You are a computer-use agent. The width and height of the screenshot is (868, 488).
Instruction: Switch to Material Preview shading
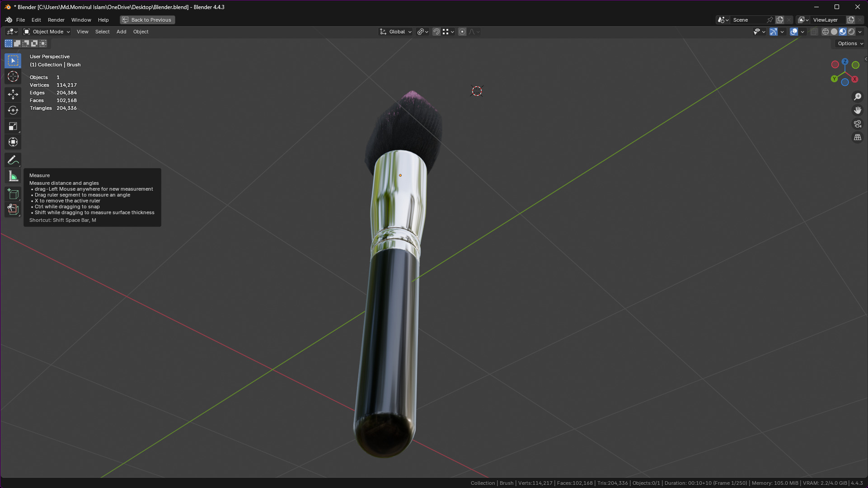[x=843, y=32]
